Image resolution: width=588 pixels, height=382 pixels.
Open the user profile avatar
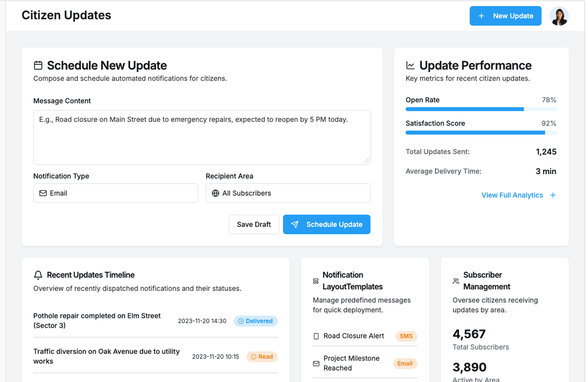(x=559, y=16)
